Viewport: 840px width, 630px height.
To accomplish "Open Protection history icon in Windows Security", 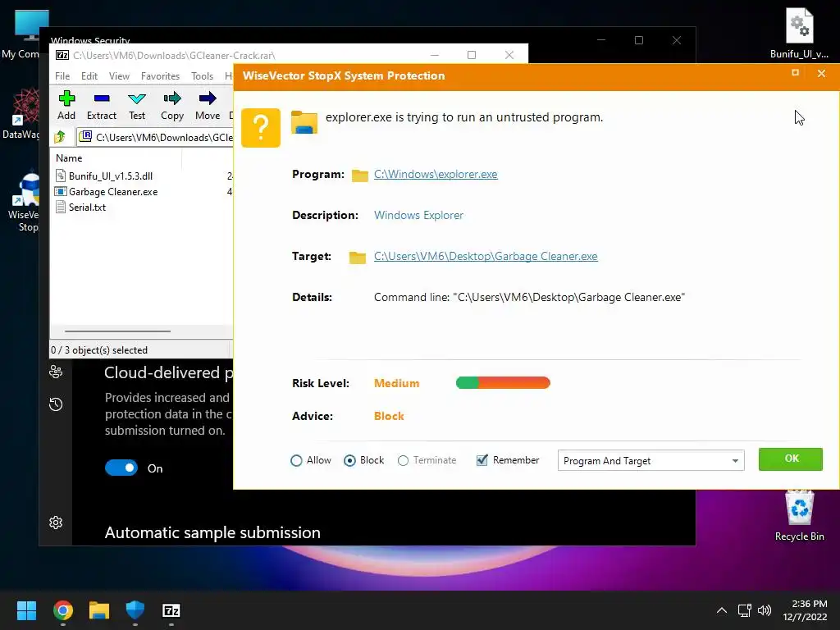I will pos(56,404).
